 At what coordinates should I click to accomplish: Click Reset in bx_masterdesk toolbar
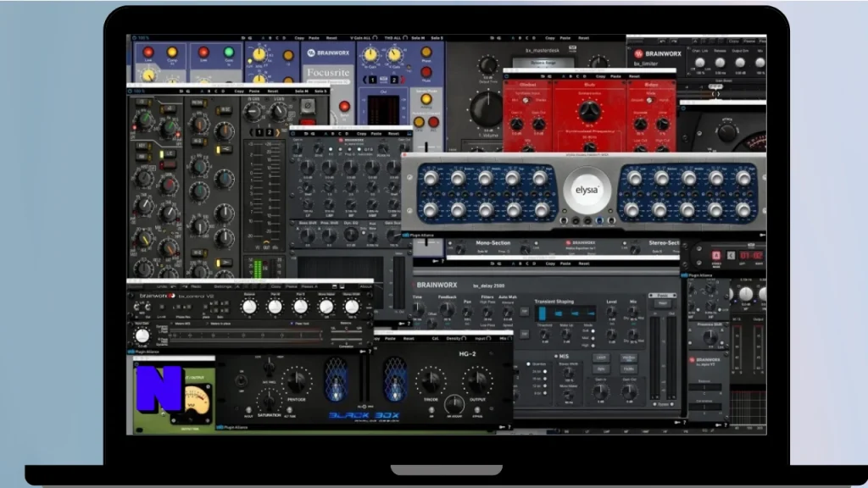[x=583, y=38]
